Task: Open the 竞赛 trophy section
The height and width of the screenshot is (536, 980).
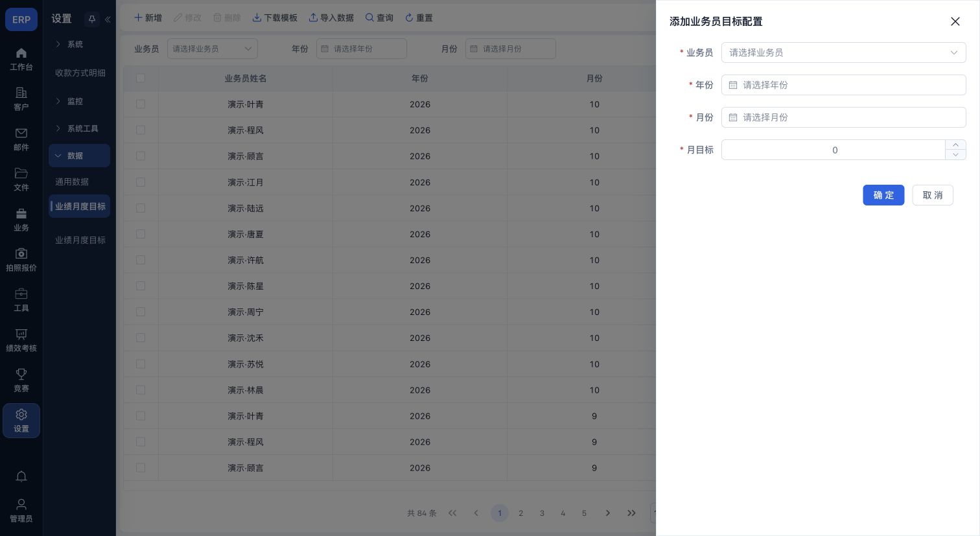Action: click(x=21, y=380)
